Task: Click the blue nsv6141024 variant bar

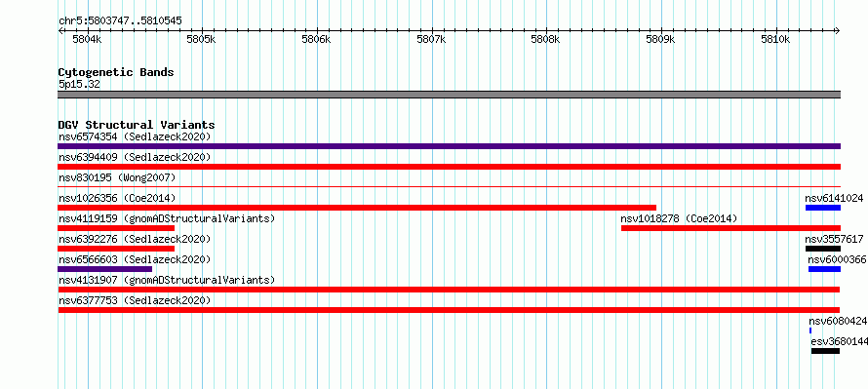Action: (x=823, y=208)
